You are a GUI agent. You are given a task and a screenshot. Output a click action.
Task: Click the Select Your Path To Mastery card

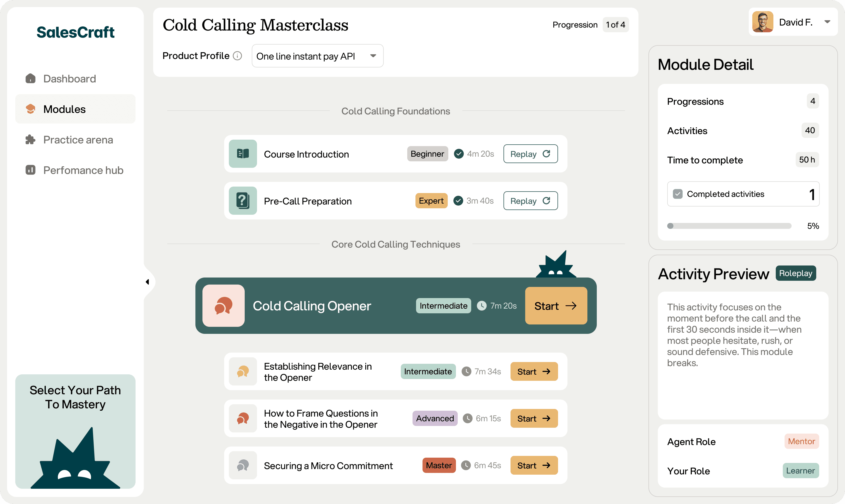(x=75, y=431)
